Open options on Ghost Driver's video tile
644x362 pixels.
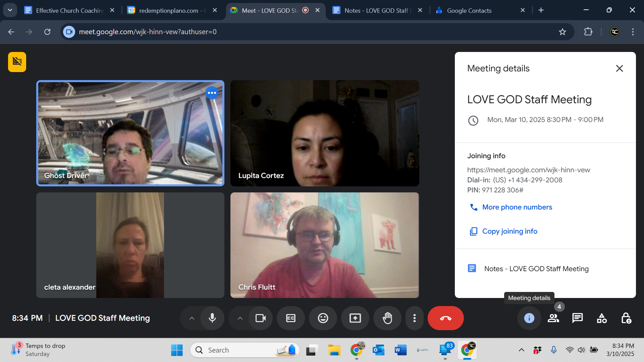click(212, 93)
